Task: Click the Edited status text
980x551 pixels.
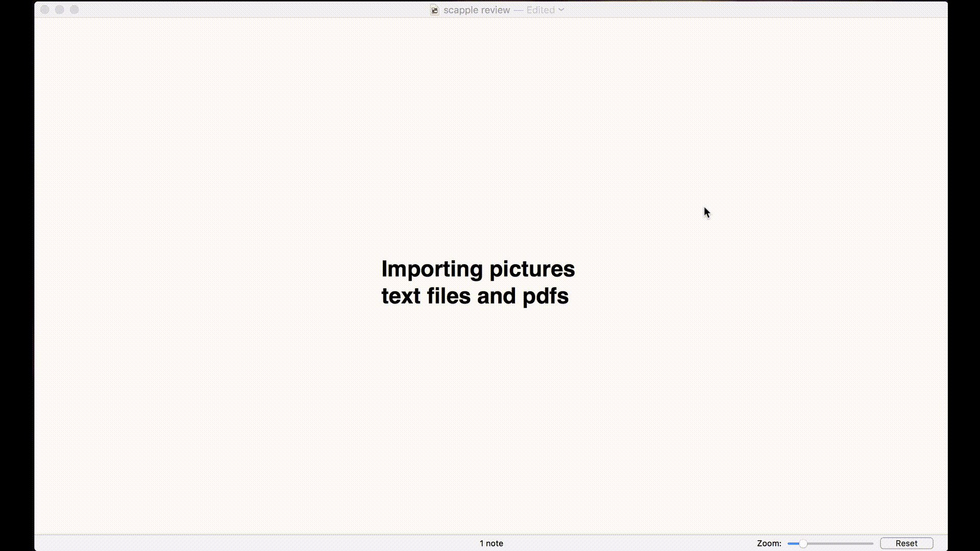Action: click(x=540, y=10)
